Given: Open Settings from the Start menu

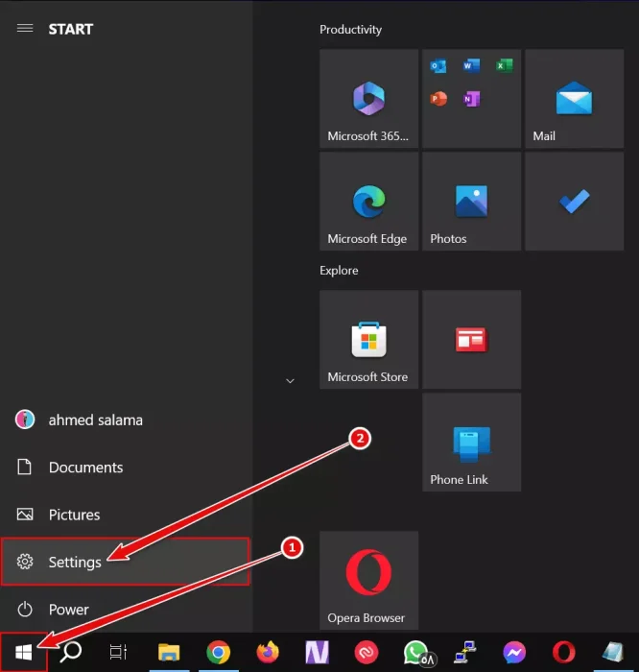Looking at the screenshot, I should (125, 562).
